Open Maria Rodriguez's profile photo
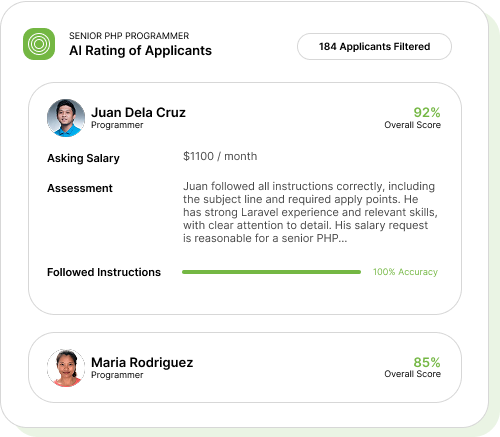Image resolution: width=500 pixels, height=437 pixels. point(66,368)
